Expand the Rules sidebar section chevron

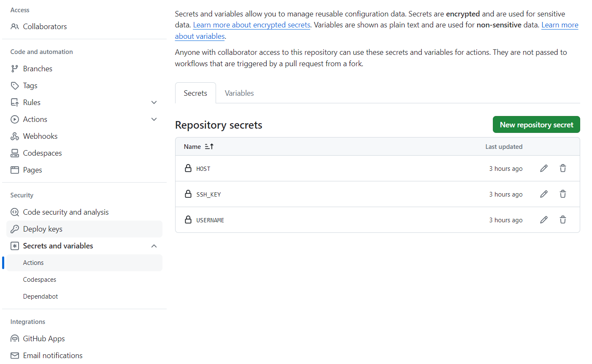[x=154, y=102]
